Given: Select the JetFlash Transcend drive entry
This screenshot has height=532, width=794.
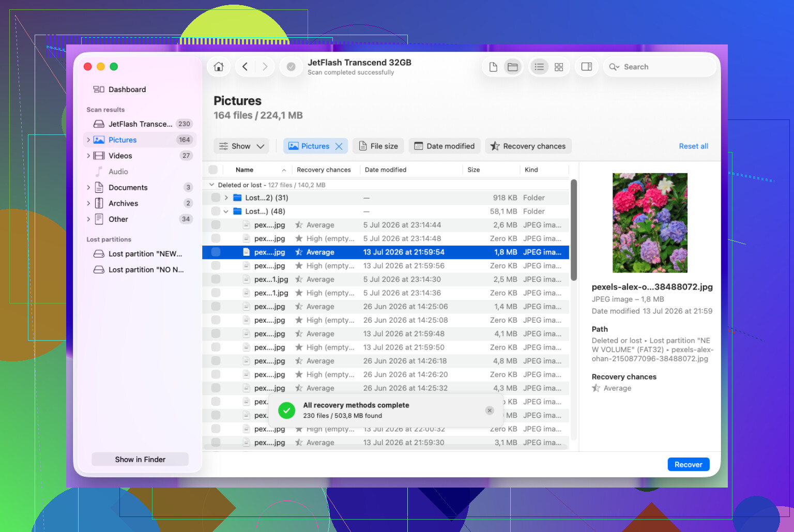Looking at the screenshot, I should [140, 124].
